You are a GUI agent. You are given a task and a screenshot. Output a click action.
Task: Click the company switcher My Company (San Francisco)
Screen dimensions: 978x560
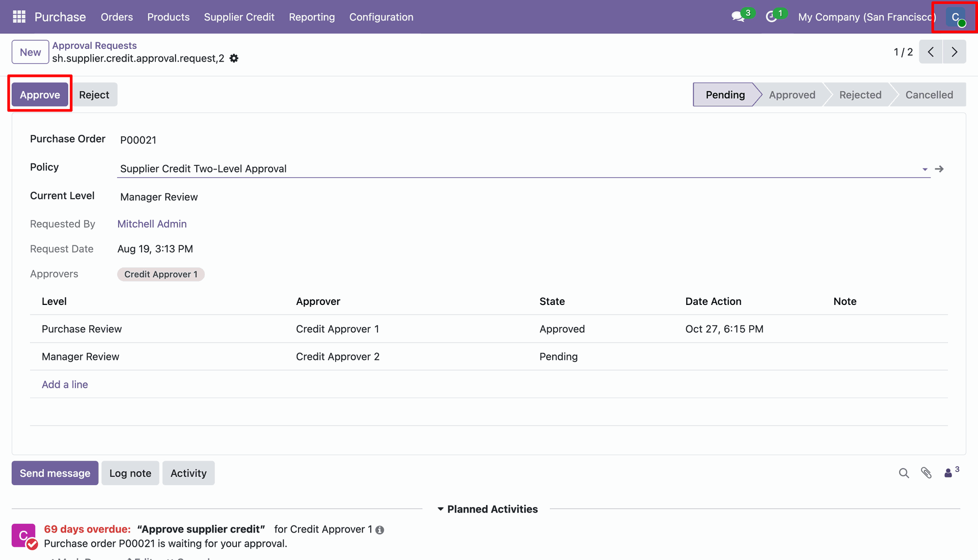pyautogui.click(x=867, y=17)
